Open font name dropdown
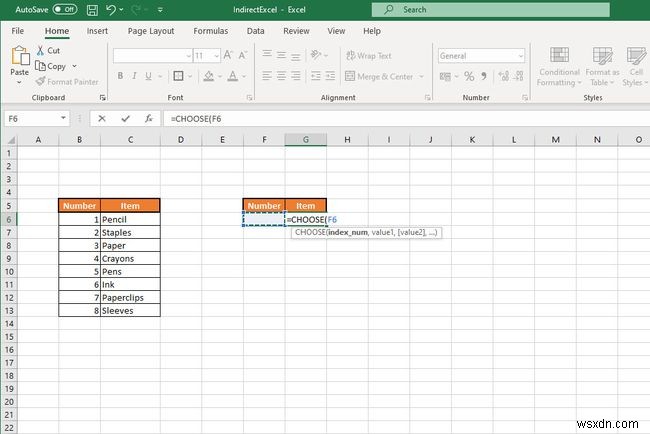 pos(188,56)
